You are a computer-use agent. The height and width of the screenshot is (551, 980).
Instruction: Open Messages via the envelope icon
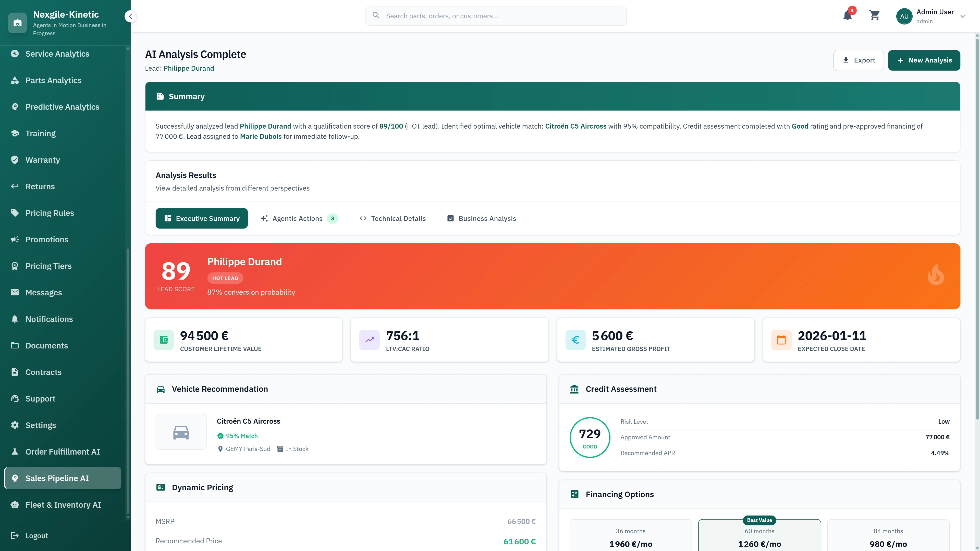pyautogui.click(x=15, y=292)
